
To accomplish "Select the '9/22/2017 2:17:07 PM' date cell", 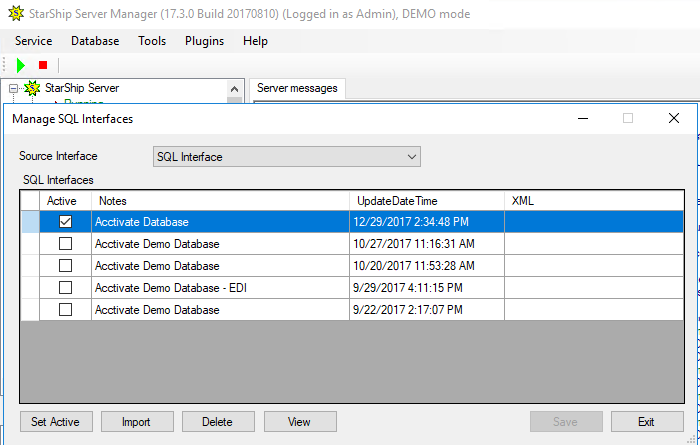I will pos(427,310).
